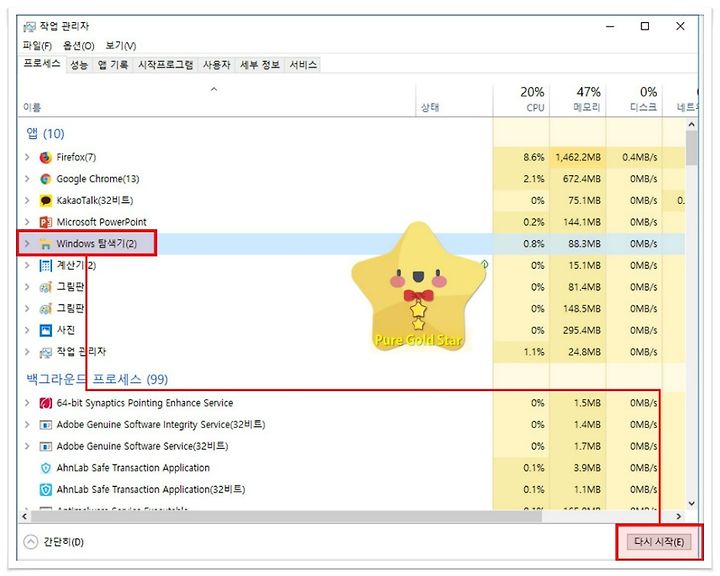Click the 사진 photos app icon
The height and width of the screenshot is (576, 720).
[x=45, y=330]
